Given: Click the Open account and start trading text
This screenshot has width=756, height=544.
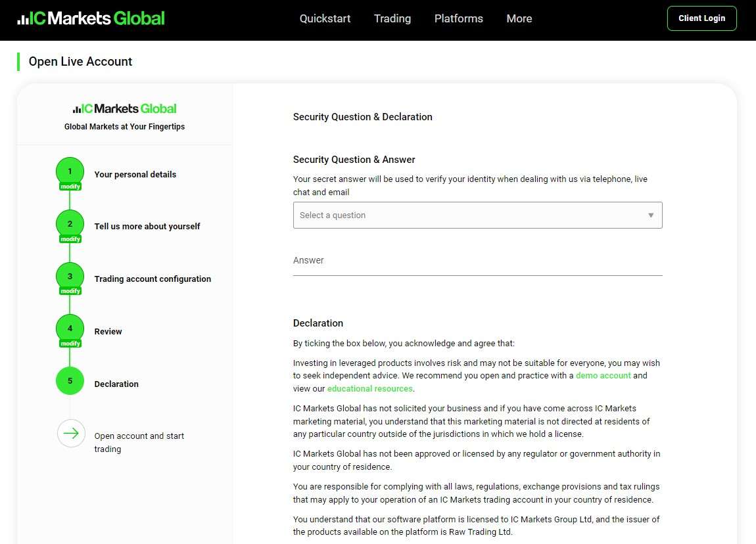Looking at the screenshot, I should point(139,442).
